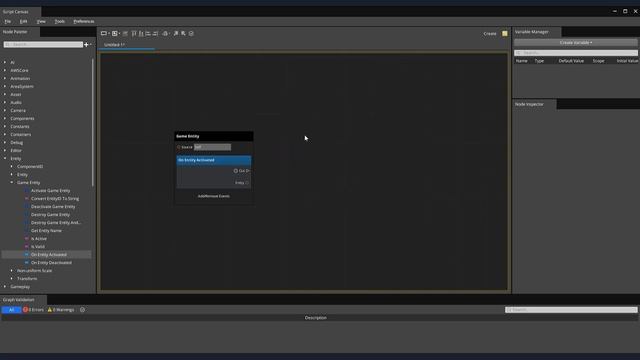The image size is (640, 360).
Task: Expand the Transform subcategory
Action: (12, 278)
